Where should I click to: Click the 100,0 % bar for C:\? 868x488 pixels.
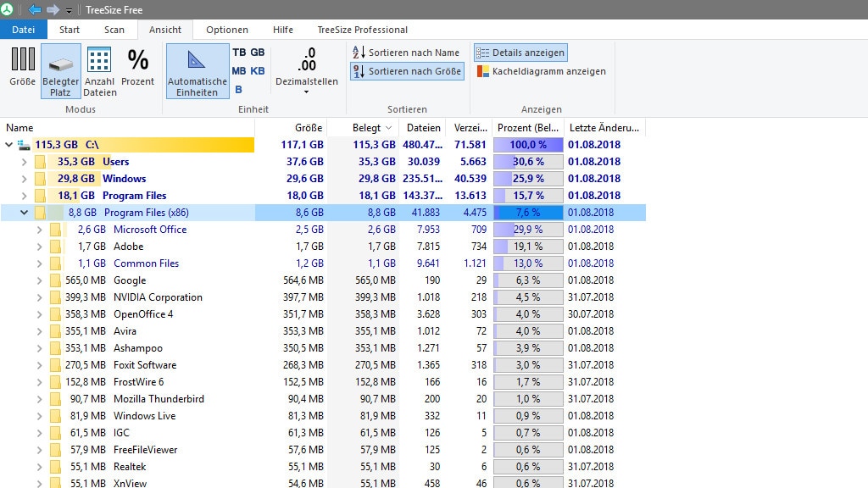(528, 145)
